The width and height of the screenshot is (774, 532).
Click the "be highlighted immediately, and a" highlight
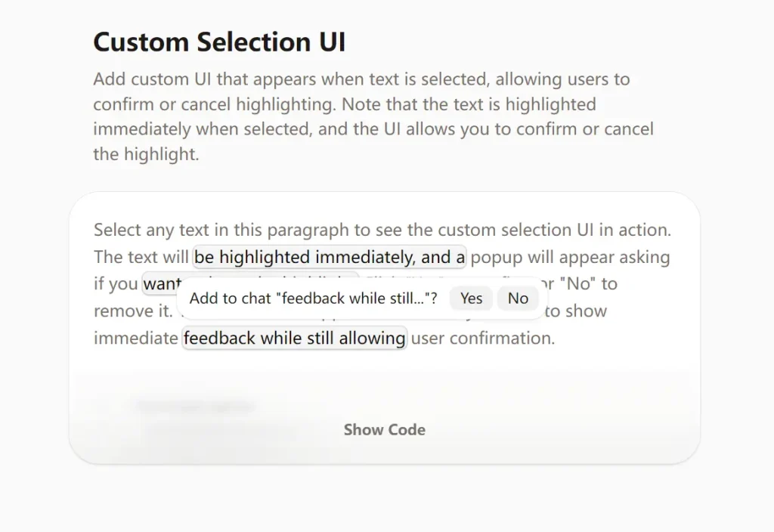point(330,257)
